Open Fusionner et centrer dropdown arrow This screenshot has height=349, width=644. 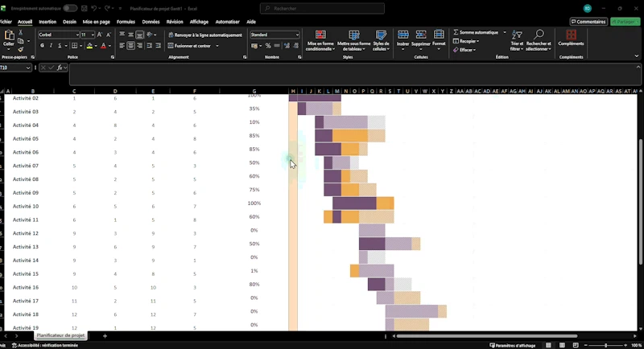coord(217,46)
